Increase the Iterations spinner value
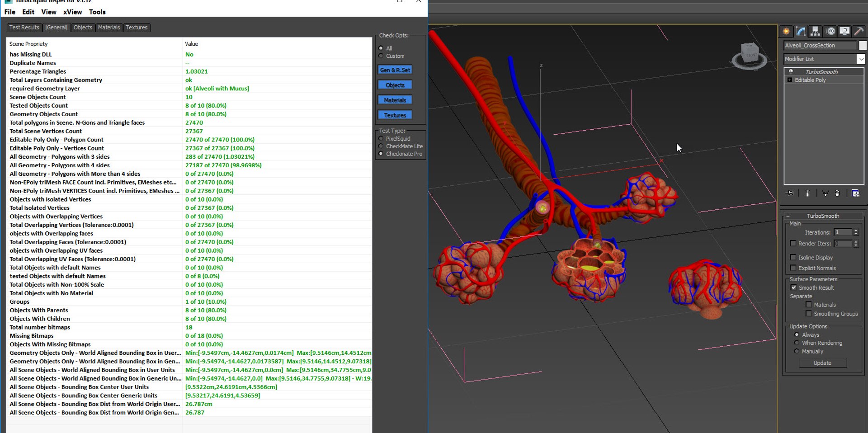The height and width of the screenshot is (433, 868). (856, 231)
